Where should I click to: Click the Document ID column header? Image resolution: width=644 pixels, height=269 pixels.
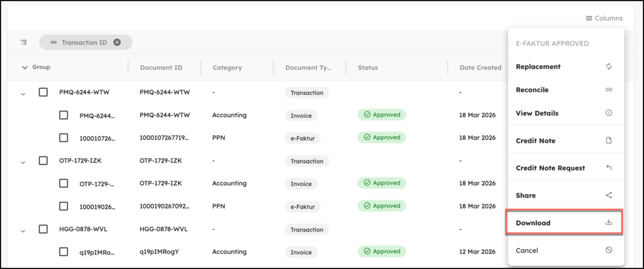(x=161, y=67)
